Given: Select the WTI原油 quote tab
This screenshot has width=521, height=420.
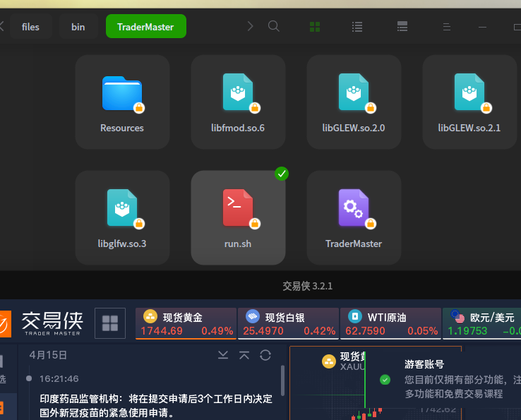Looking at the screenshot, I should [391, 323].
